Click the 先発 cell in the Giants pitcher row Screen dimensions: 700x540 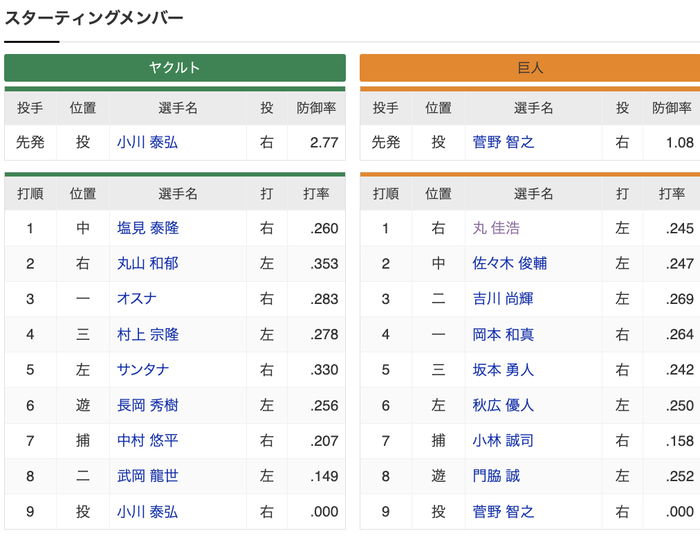[x=386, y=142]
